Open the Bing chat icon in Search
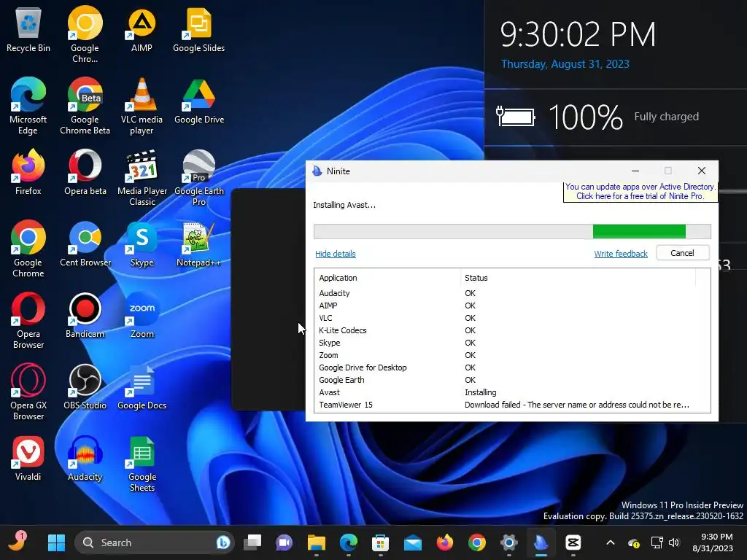Image resolution: width=747 pixels, height=560 pixels. [x=222, y=542]
